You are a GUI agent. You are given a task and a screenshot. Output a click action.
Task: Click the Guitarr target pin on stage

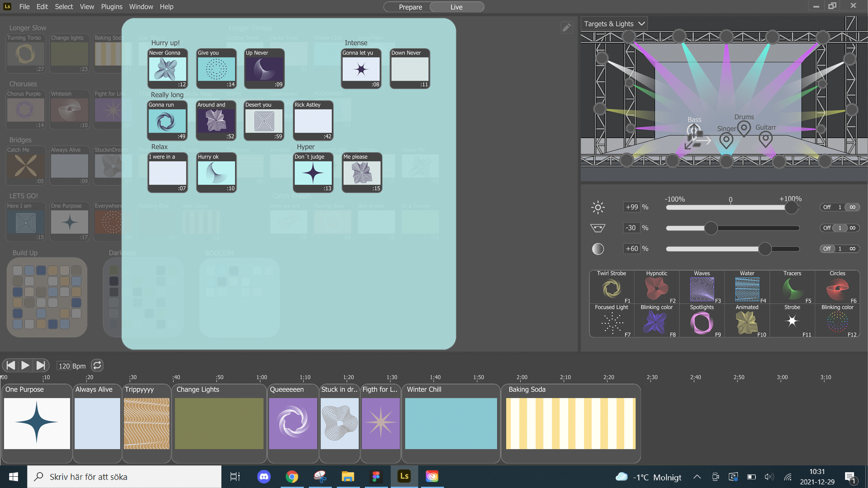coord(766,139)
